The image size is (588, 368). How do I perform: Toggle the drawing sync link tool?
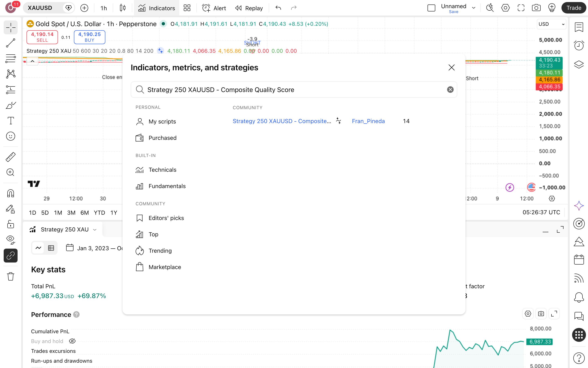pyautogui.click(x=10, y=256)
